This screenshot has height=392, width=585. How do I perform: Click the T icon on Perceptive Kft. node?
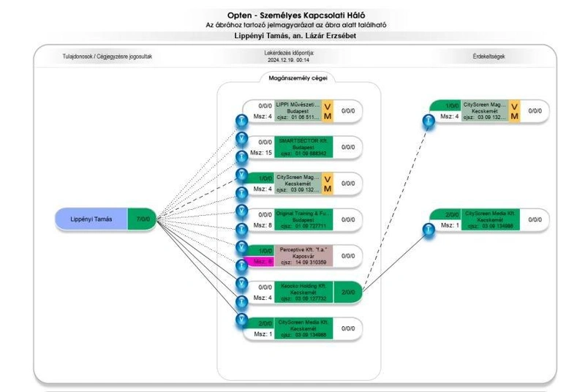click(242, 265)
